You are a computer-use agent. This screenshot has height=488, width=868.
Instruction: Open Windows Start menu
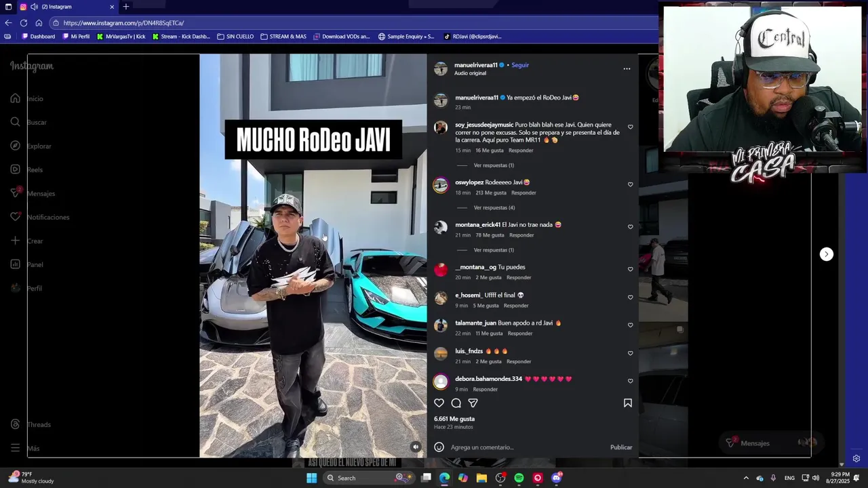[x=311, y=478]
